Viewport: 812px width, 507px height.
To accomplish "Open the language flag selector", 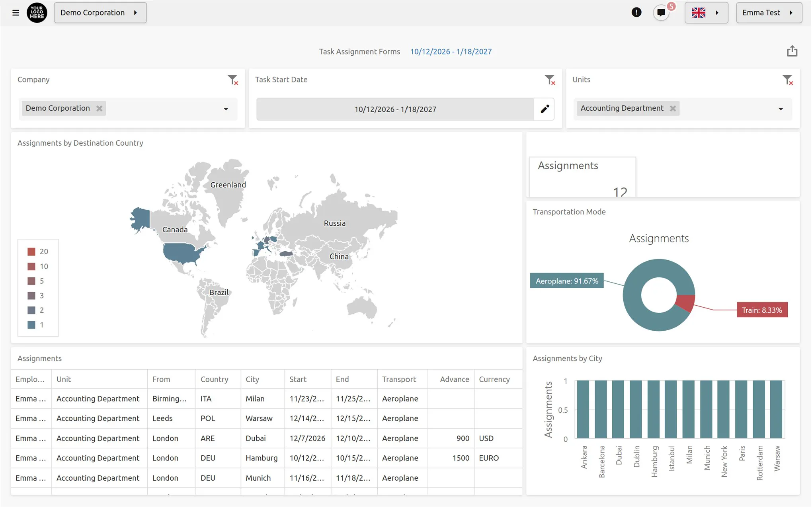I will click(706, 13).
